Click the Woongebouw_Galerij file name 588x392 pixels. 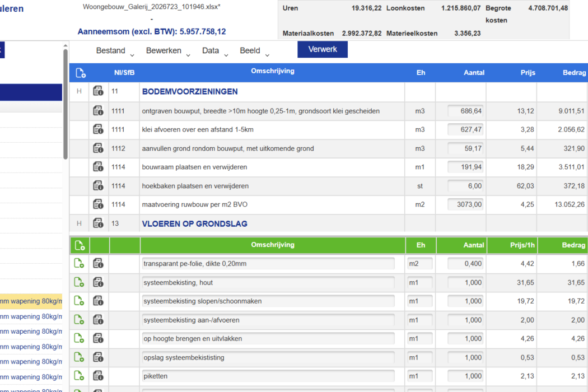click(x=152, y=7)
